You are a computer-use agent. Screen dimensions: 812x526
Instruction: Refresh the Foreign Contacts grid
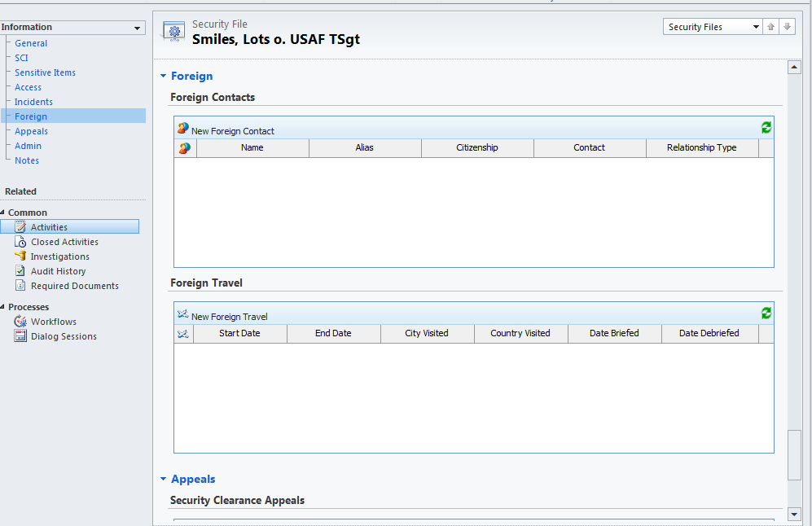(x=766, y=128)
